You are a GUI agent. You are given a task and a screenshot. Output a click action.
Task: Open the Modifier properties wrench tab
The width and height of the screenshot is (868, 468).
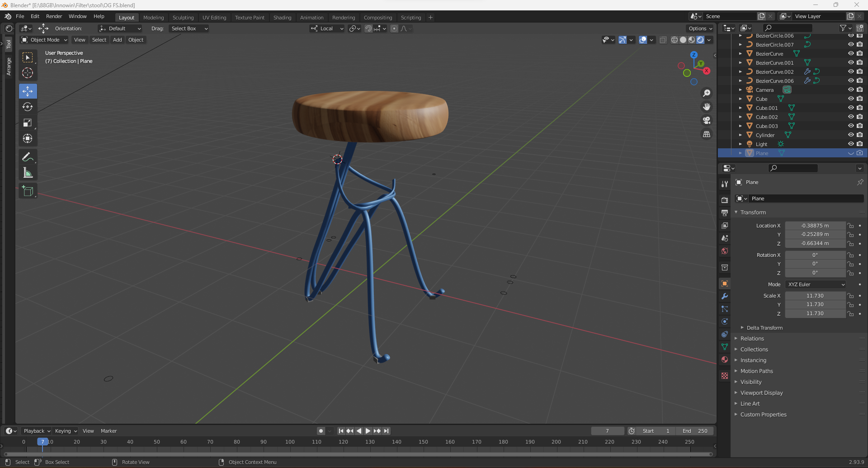[725, 296]
